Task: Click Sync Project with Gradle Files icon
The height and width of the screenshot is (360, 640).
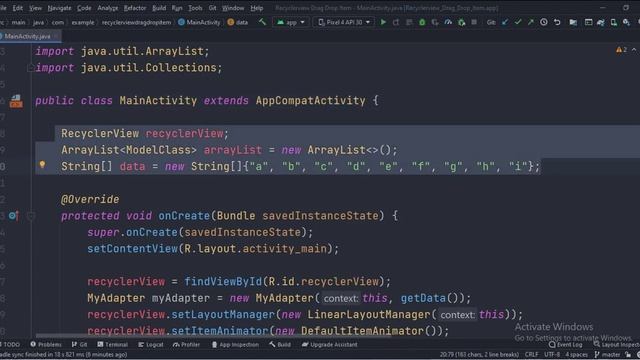Action: click(x=601, y=22)
